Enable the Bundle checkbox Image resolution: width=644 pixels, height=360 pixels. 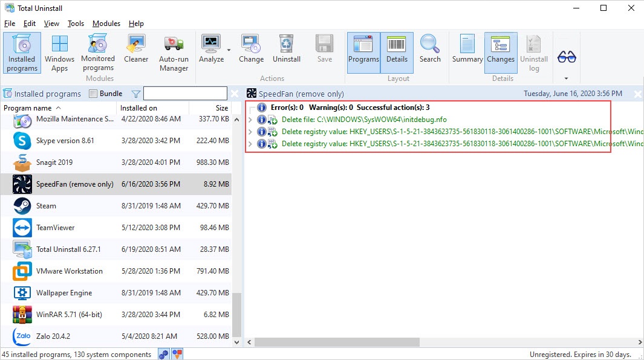pos(93,94)
